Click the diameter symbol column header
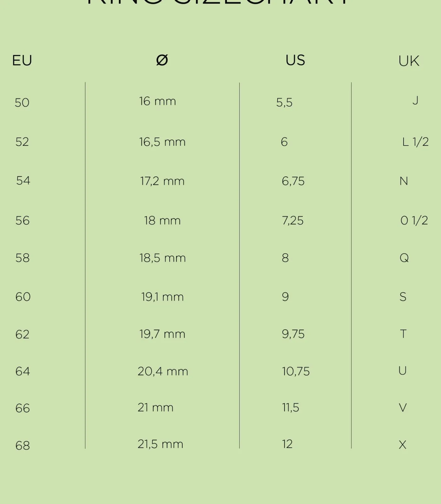Screen dimensions: 441x504 click(x=162, y=60)
